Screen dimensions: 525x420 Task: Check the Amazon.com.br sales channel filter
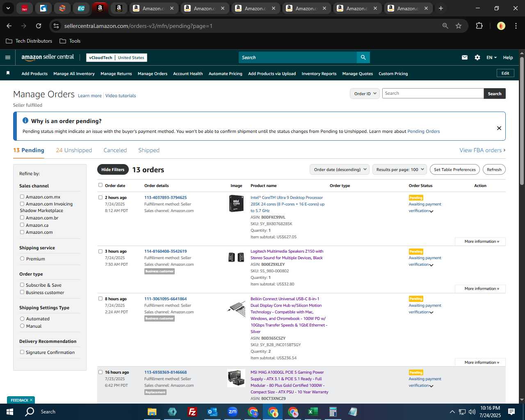[x=22, y=217]
